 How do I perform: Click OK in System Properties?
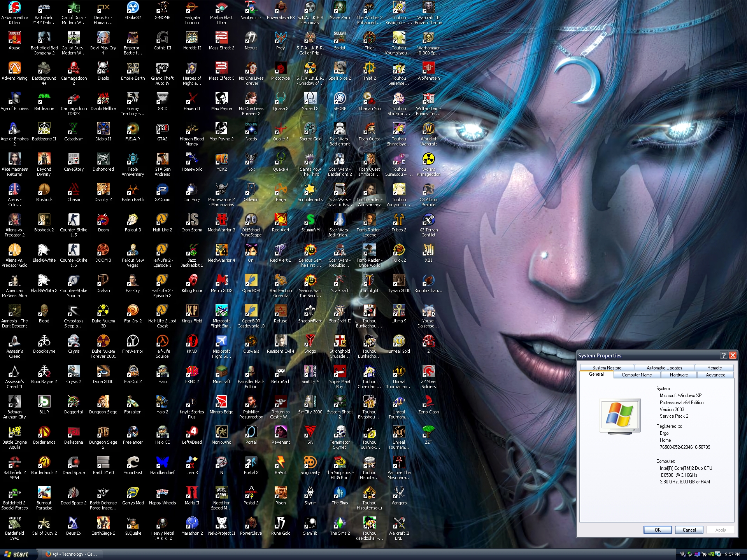pos(657,530)
